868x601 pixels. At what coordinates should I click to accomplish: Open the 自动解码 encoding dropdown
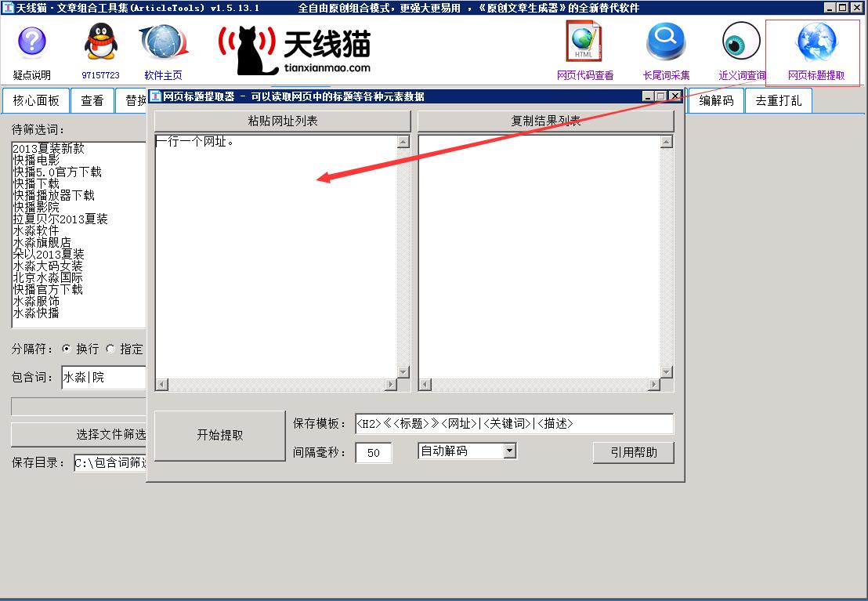click(x=510, y=451)
